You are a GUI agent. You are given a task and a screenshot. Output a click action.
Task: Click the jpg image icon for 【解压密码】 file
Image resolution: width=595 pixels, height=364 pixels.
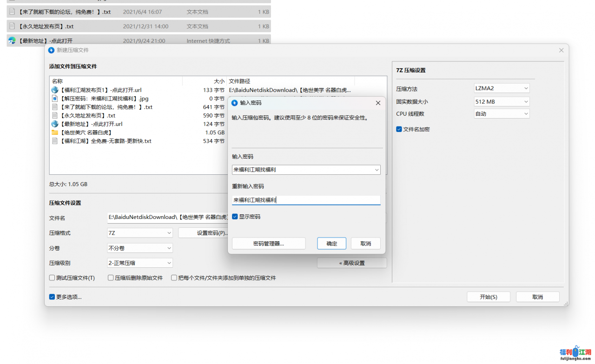point(55,99)
